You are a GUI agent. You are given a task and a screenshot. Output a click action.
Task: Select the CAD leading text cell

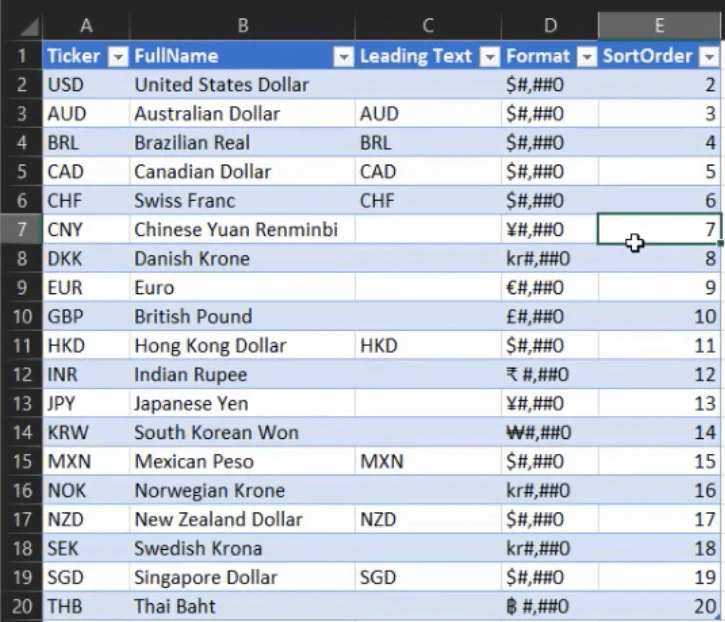(x=428, y=172)
